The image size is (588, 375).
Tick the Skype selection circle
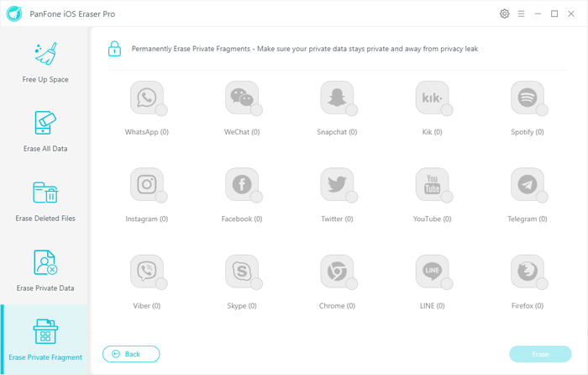click(256, 284)
